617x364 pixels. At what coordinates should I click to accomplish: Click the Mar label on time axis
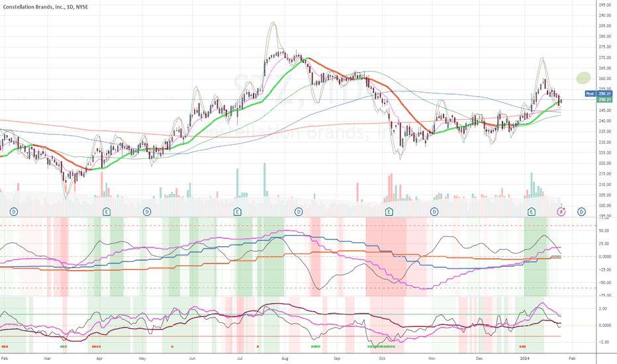[x=47, y=359]
